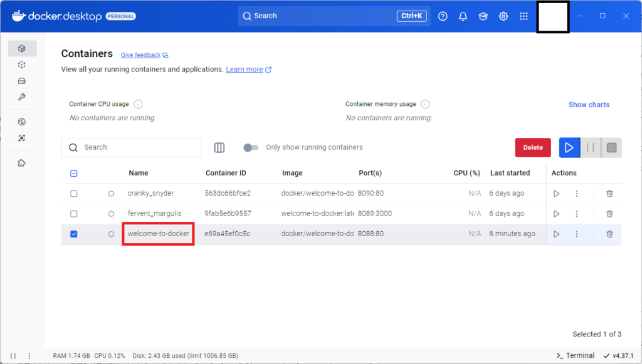Click Show charts link
This screenshot has width=642, height=364.
[589, 105]
